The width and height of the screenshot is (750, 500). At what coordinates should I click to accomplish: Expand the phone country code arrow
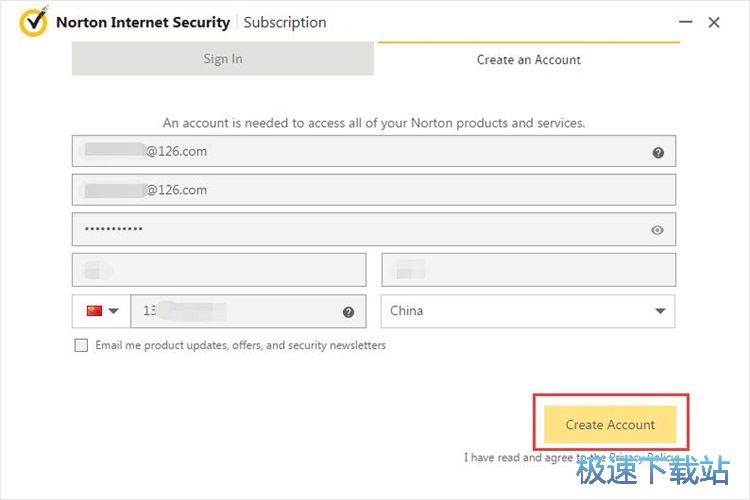click(x=114, y=311)
